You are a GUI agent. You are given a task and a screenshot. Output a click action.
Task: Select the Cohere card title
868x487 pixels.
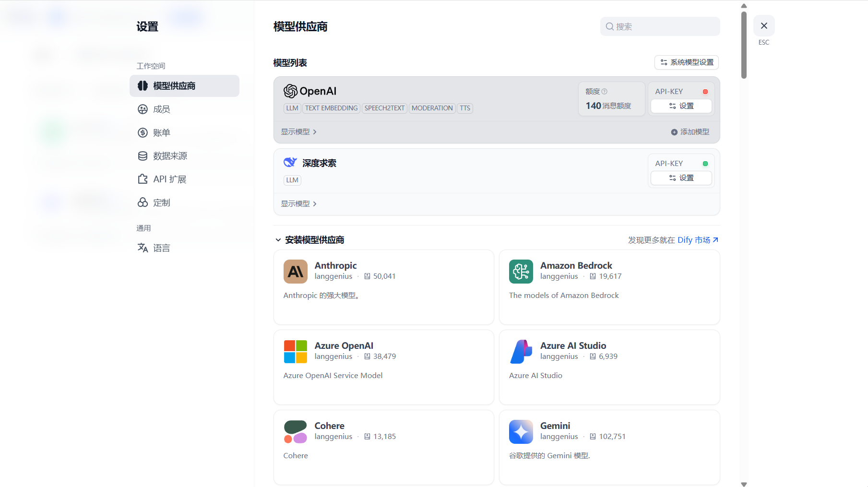[329, 426]
